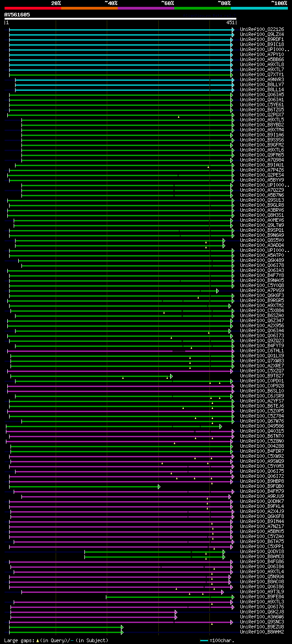
Task: Select the UniRef100_B6TEJ6 label
Action: [x=262, y=406]
